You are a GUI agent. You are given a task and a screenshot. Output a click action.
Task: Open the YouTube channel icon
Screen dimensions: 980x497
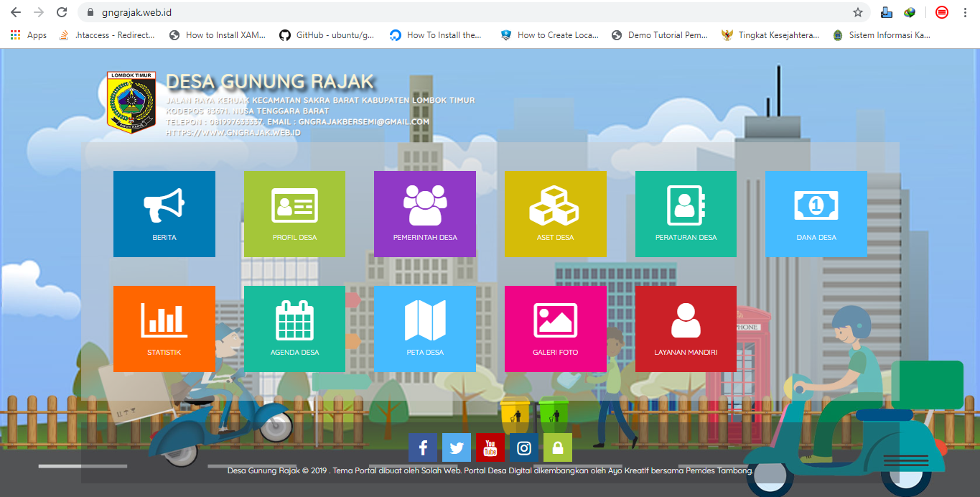pos(490,447)
